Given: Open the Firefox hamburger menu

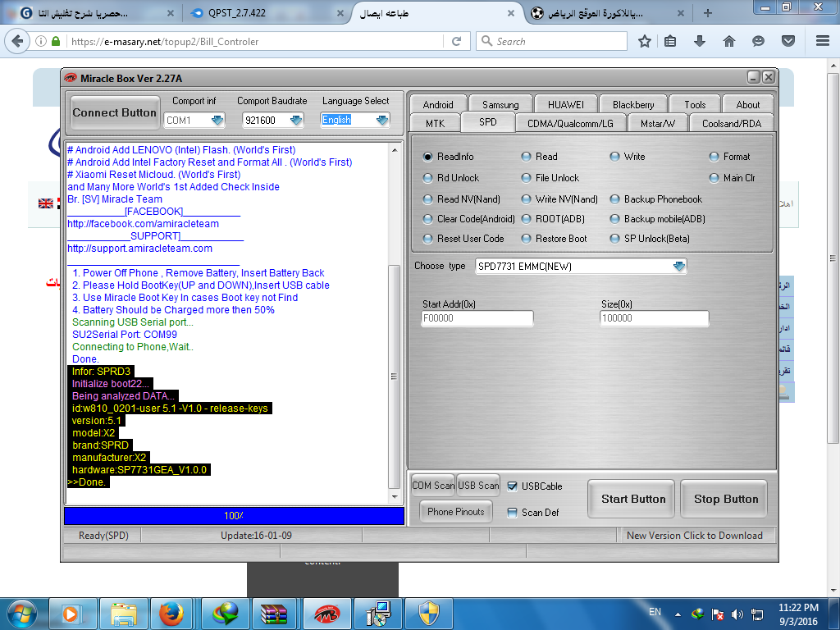Looking at the screenshot, I should click(x=823, y=41).
